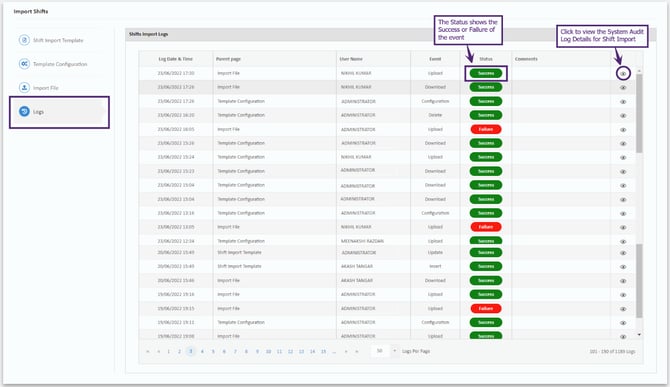This screenshot has width=670, height=387.
Task: Open the Logs Per Page dropdown arrow
Action: pyautogui.click(x=394, y=351)
